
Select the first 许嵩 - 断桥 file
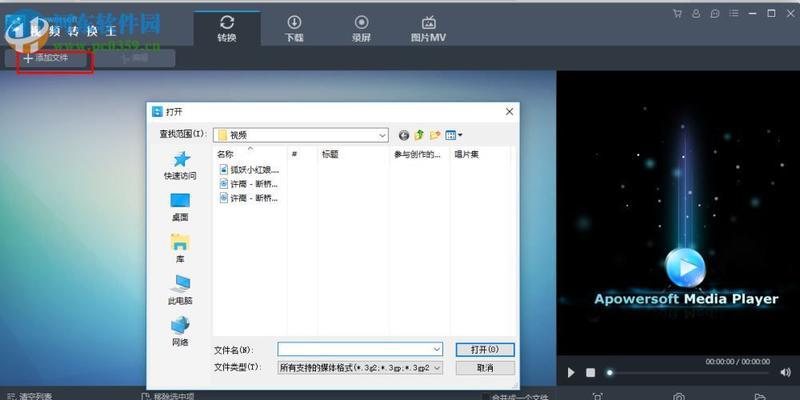tap(249, 184)
